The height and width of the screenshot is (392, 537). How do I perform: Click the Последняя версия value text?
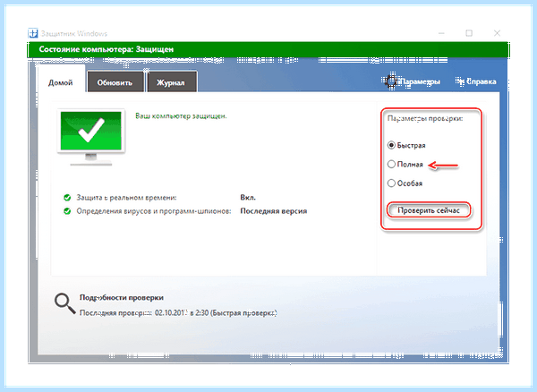coord(274,211)
